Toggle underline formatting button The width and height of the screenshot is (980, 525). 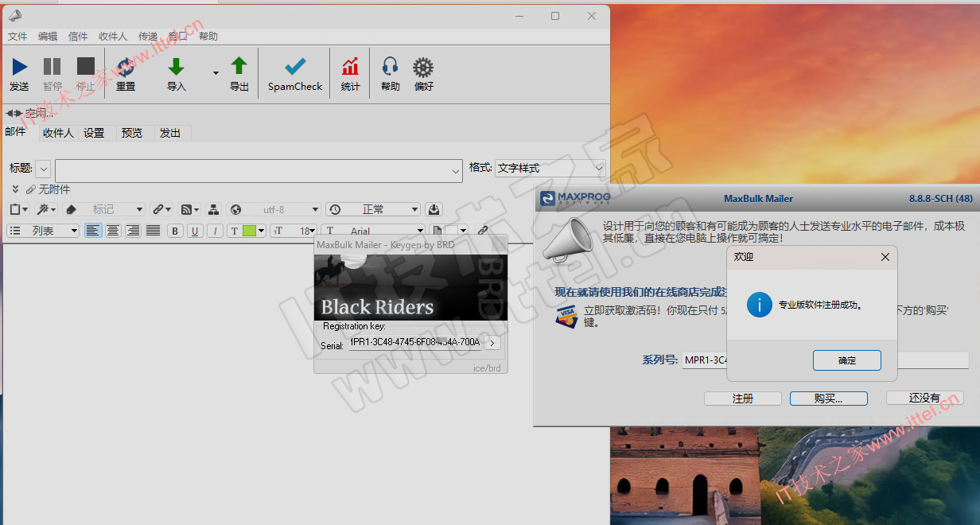[195, 231]
